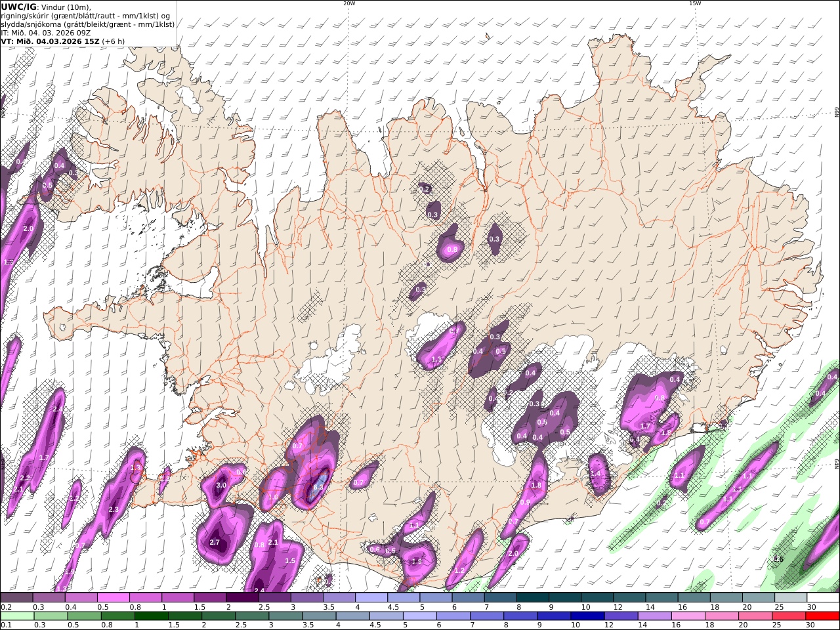Click the snow legend swatch labeled 3
Image resolution: width=840 pixels, height=630 pixels.
pos(306,598)
